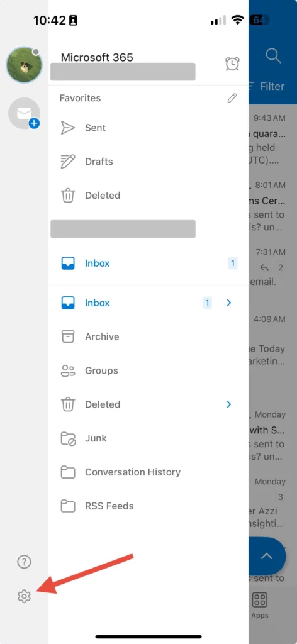Viewport: 297px width, 644px height.
Task: Open Help via the question mark icon
Action: click(x=25, y=562)
